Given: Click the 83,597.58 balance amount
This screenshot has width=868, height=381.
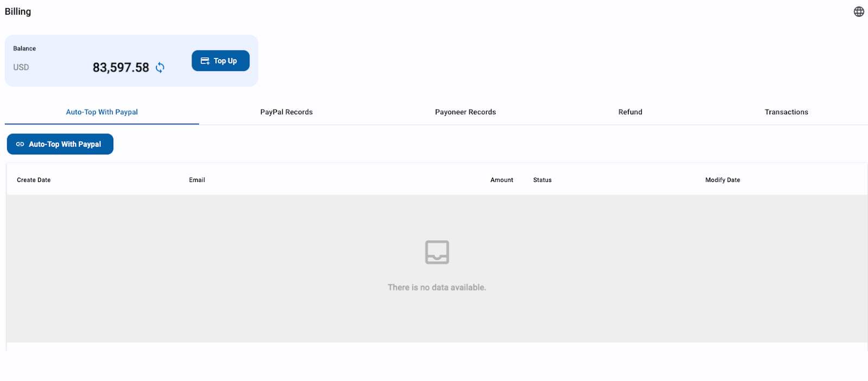Looking at the screenshot, I should tap(120, 68).
